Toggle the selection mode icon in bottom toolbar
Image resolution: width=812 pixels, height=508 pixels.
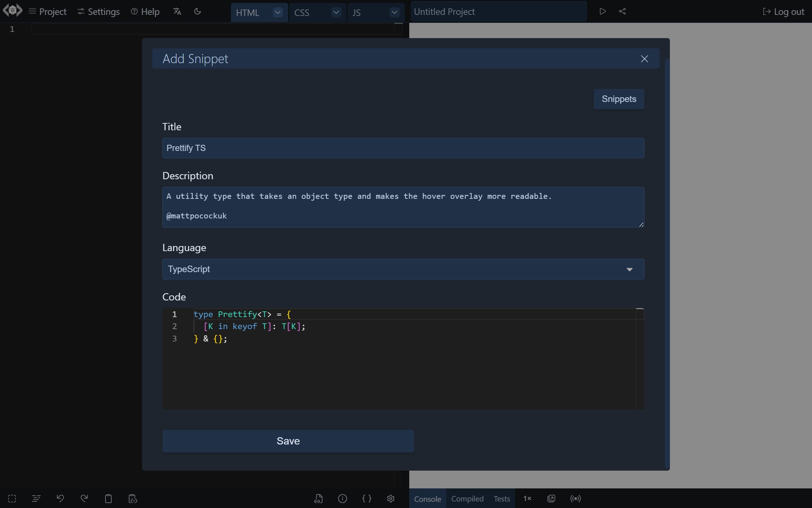pos(12,499)
